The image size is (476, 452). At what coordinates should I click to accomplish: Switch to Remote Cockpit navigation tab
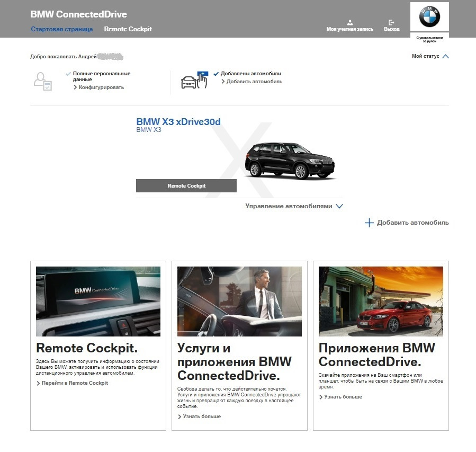(128, 29)
